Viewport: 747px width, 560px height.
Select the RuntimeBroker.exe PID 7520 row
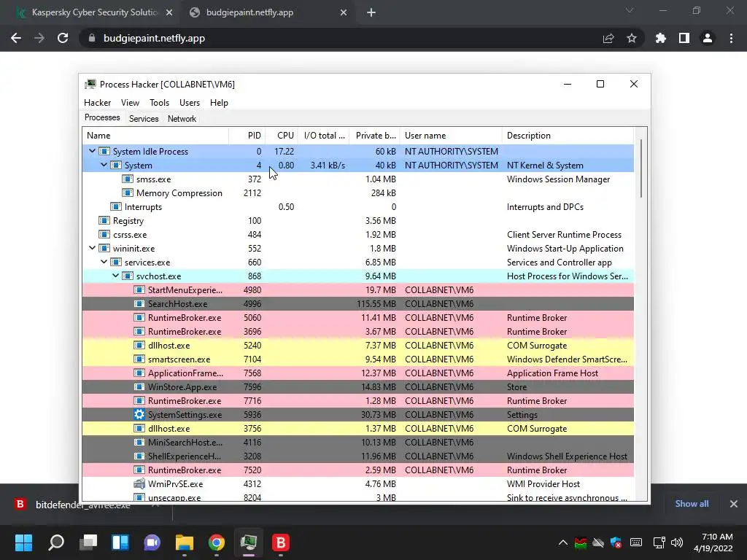tap(357, 470)
